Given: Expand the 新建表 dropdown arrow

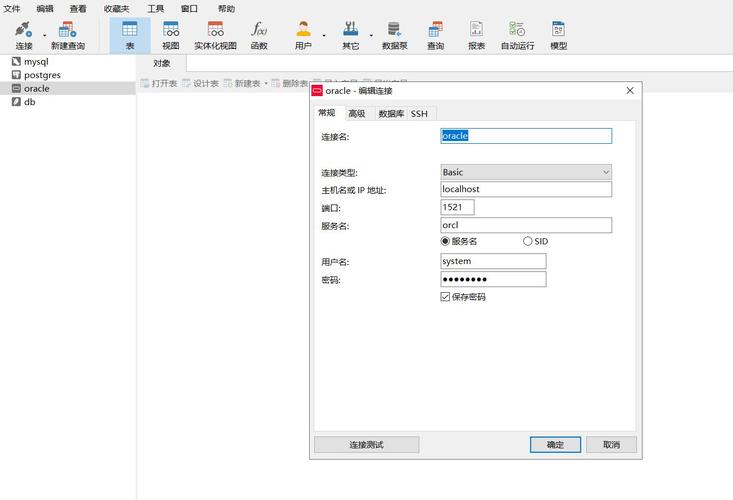Looking at the screenshot, I should (x=266, y=84).
